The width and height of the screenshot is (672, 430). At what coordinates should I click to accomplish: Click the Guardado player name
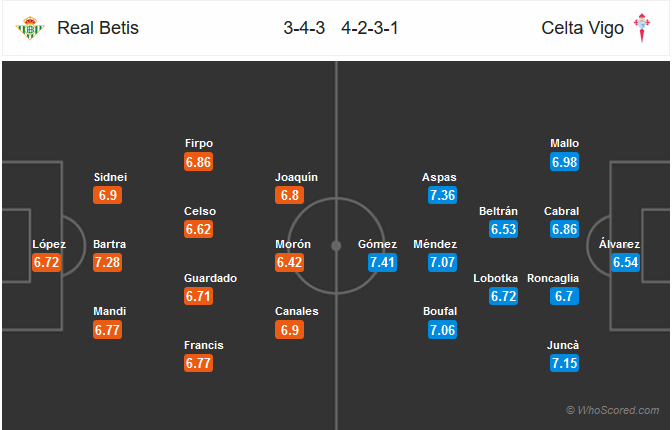pos(210,278)
